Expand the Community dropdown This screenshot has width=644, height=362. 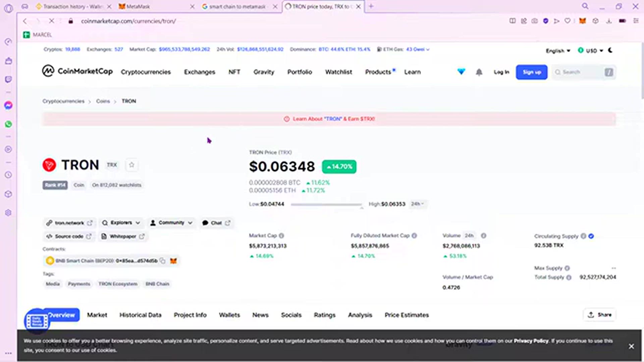pyautogui.click(x=171, y=223)
